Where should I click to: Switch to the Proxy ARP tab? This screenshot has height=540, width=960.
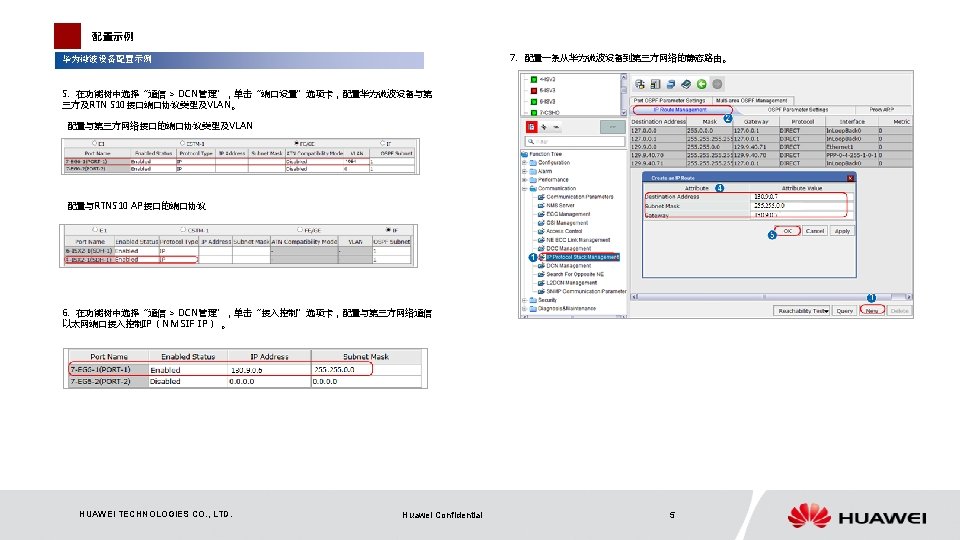pyautogui.click(x=881, y=110)
